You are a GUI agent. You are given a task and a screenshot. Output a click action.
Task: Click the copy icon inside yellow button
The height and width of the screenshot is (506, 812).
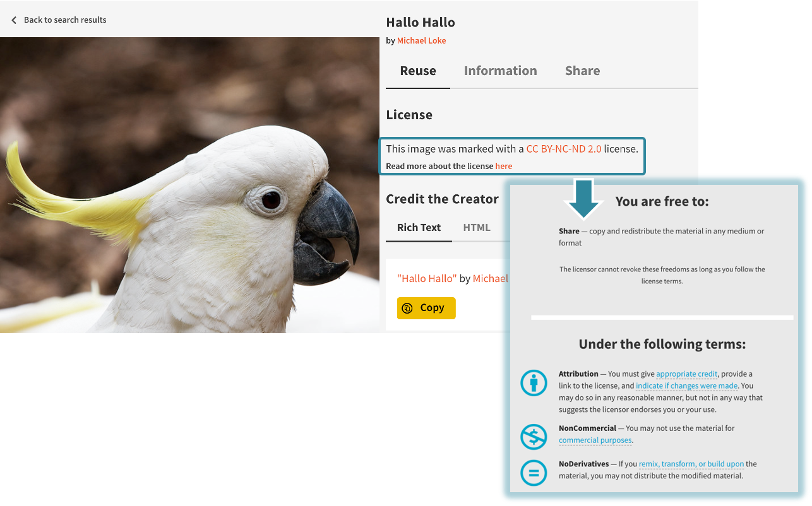click(407, 308)
